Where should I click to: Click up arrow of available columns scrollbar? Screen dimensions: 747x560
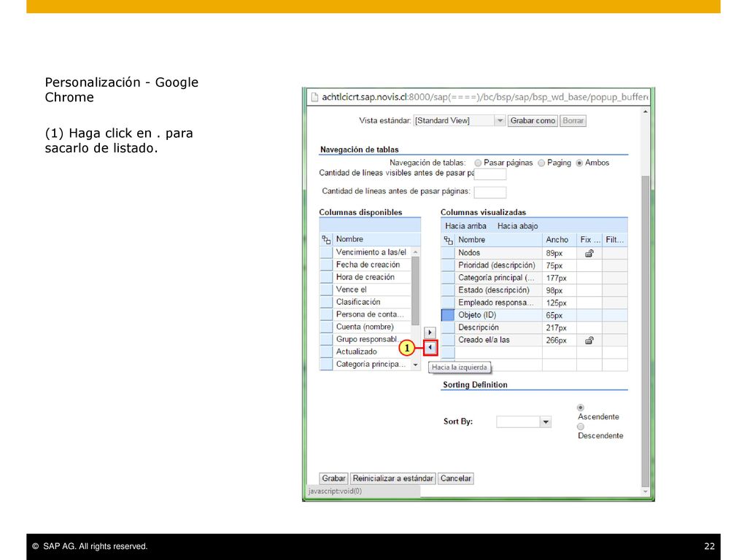click(x=415, y=252)
